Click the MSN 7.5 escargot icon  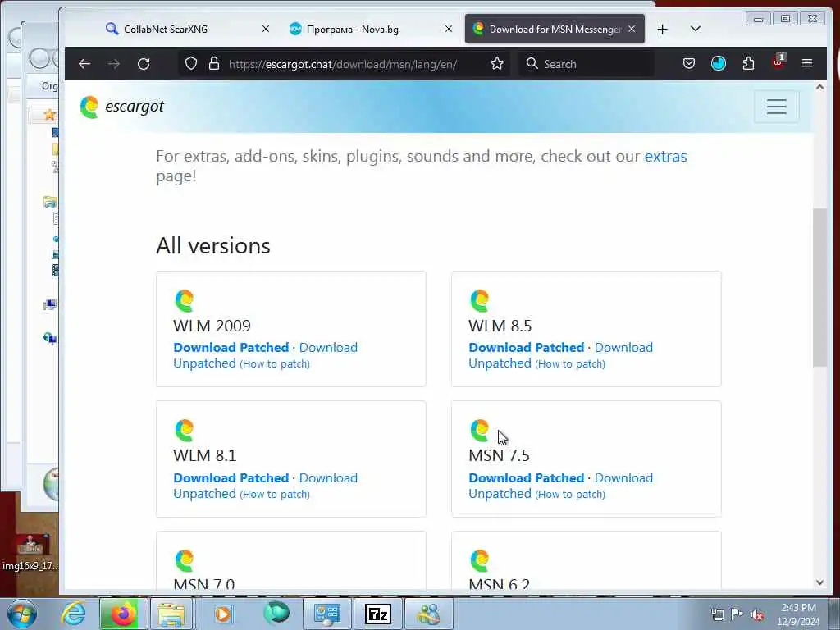tap(479, 430)
